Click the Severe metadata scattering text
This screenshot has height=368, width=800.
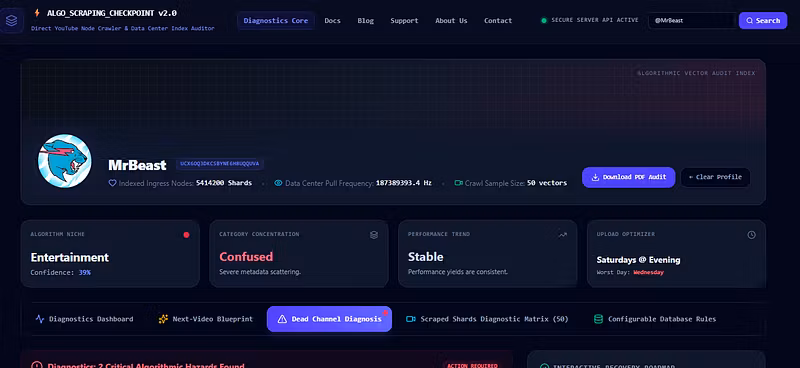coord(260,272)
